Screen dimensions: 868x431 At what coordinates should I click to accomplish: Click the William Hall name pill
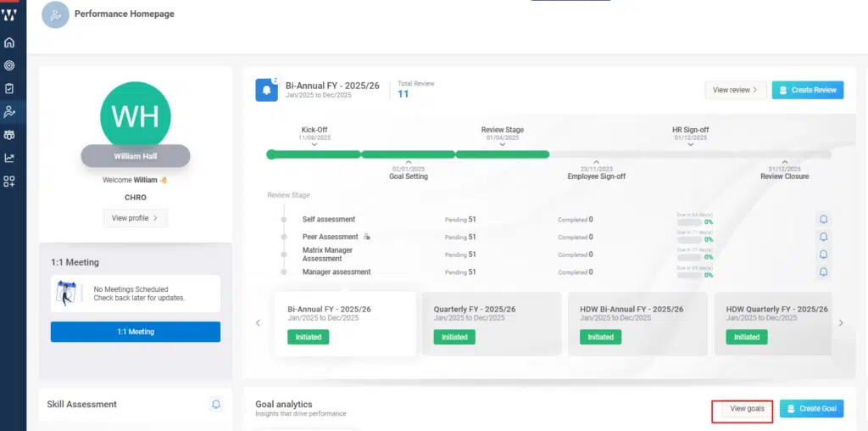[x=135, y=156]
